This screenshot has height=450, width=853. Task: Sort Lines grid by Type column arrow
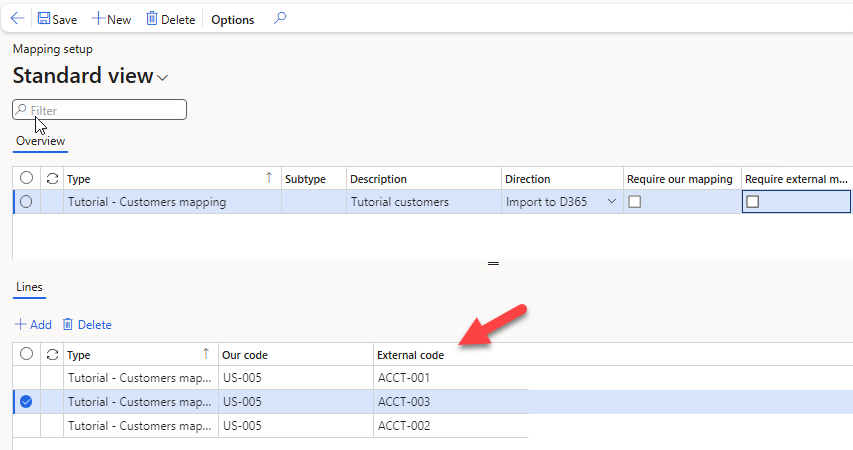point(206,354)
